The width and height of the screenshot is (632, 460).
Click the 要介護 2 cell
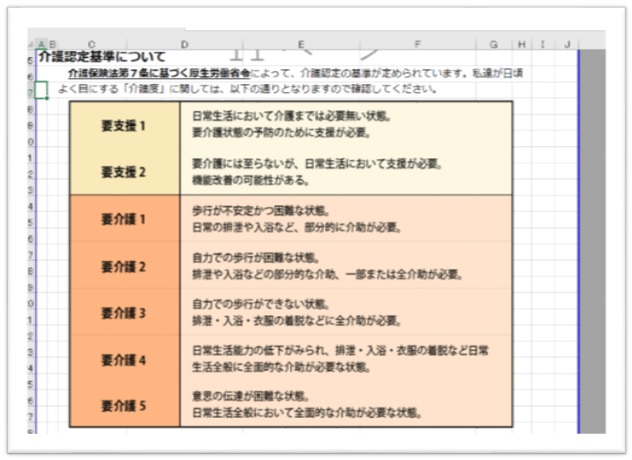pos(125,266)
